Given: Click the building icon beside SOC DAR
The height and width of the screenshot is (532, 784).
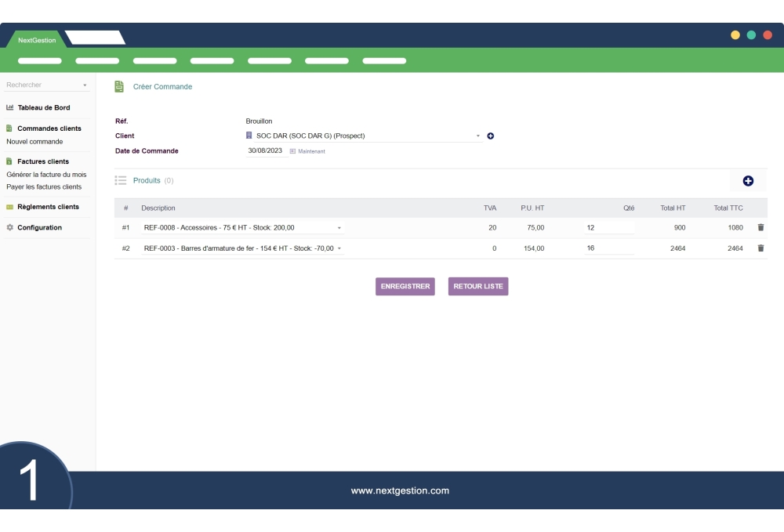Looking at the screenshot, I should (x=250, y=136).
